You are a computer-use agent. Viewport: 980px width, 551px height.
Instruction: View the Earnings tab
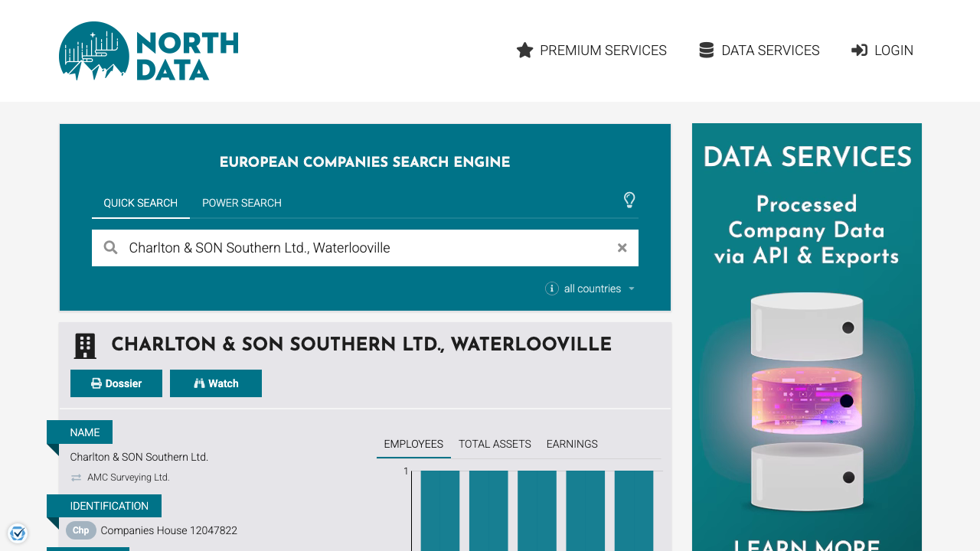click(x=572, y=444)
